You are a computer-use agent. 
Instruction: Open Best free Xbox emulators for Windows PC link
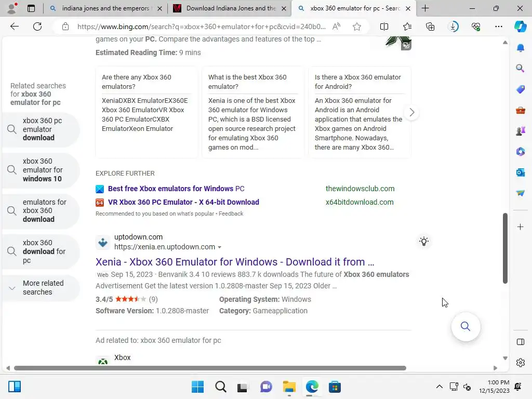pos(176,189)
